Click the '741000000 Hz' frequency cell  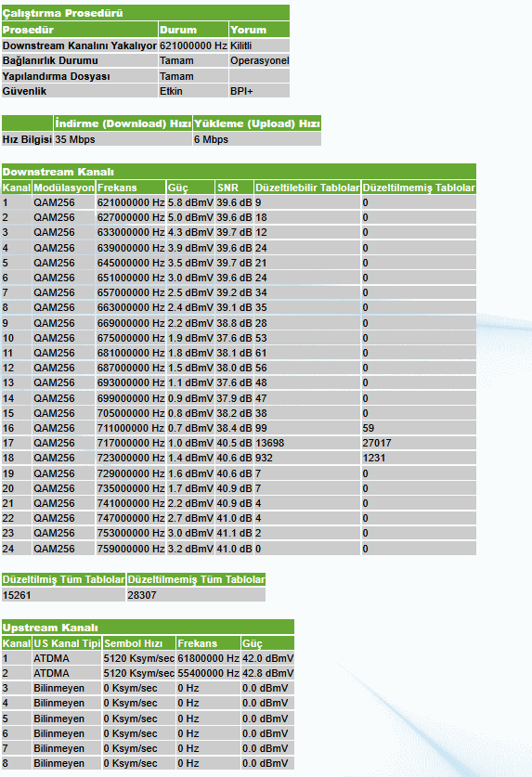[130, 503]
